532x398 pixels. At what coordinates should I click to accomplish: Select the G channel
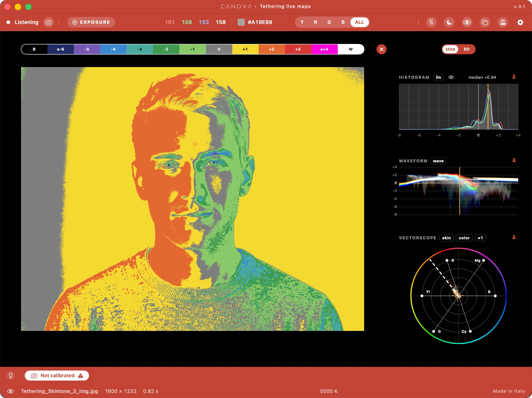pos(329,22)
